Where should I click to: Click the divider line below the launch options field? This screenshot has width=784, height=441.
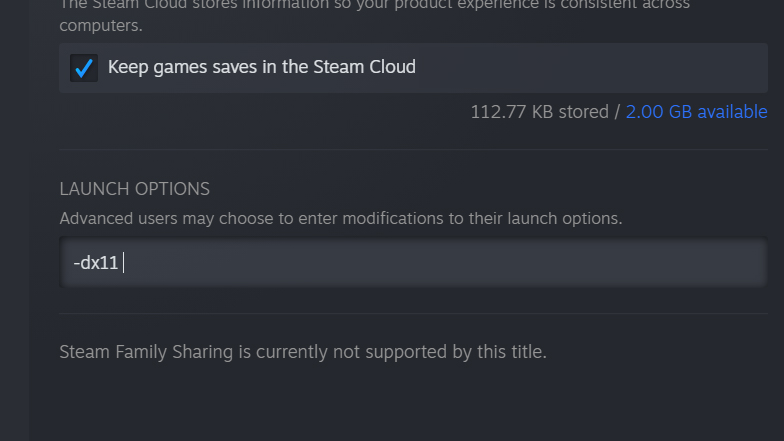pyautogui.click(x=413, y=314)
